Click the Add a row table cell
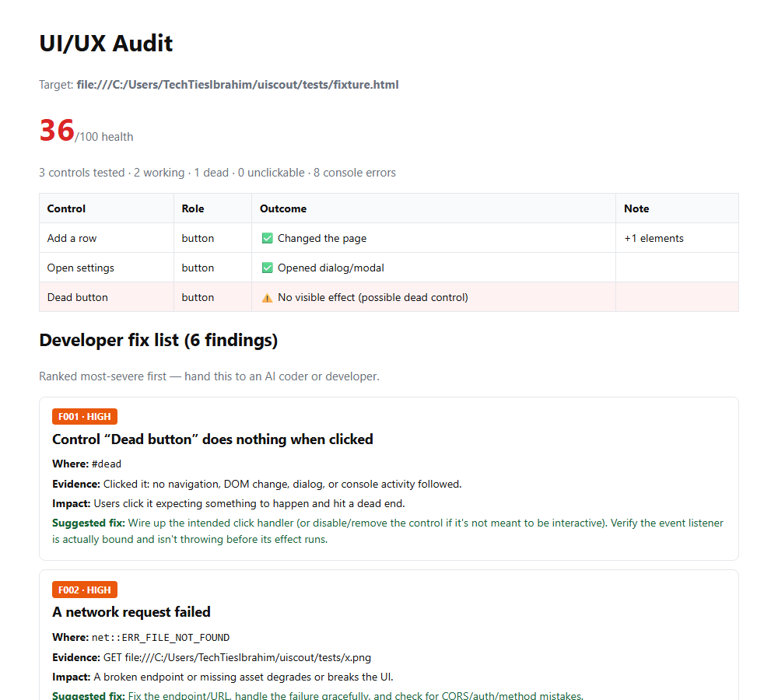Viewport: 778px width, 700px height. point(107,238)
